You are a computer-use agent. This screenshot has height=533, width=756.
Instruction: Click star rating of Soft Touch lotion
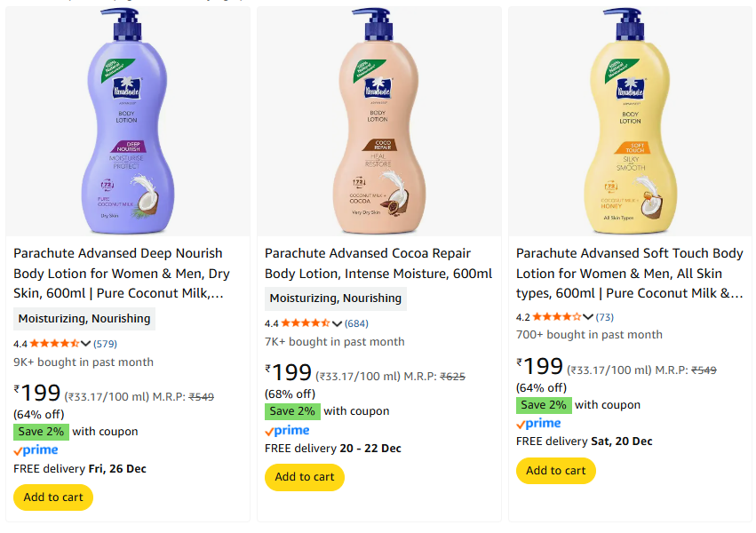[x=557, y=317]
